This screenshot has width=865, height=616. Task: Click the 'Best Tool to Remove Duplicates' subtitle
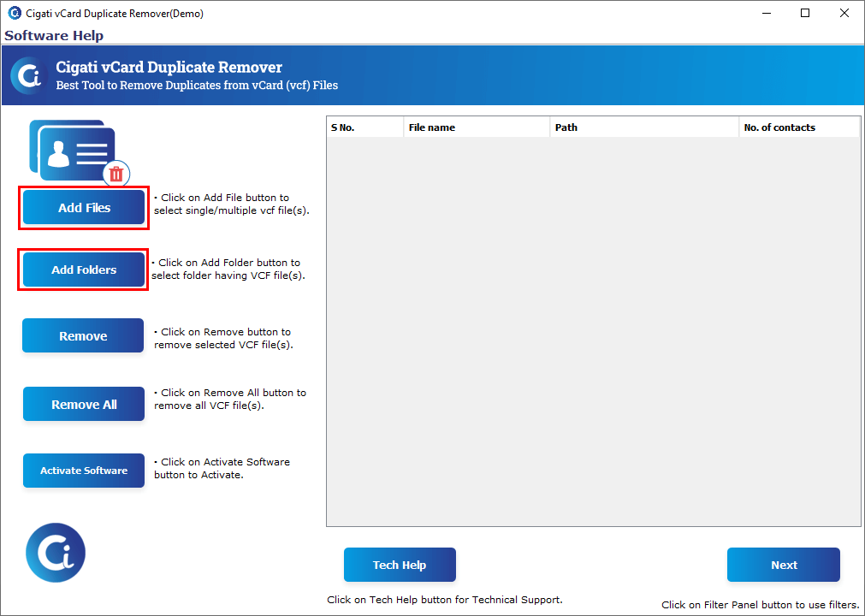pos(197,86)
